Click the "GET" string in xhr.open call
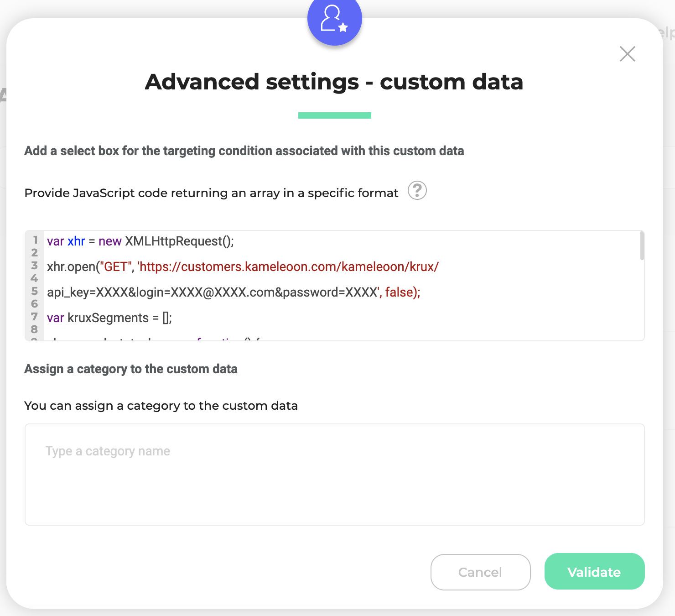The width and height of the screenshot is (675, 616). pyautogui.click(x=115, y=267)
